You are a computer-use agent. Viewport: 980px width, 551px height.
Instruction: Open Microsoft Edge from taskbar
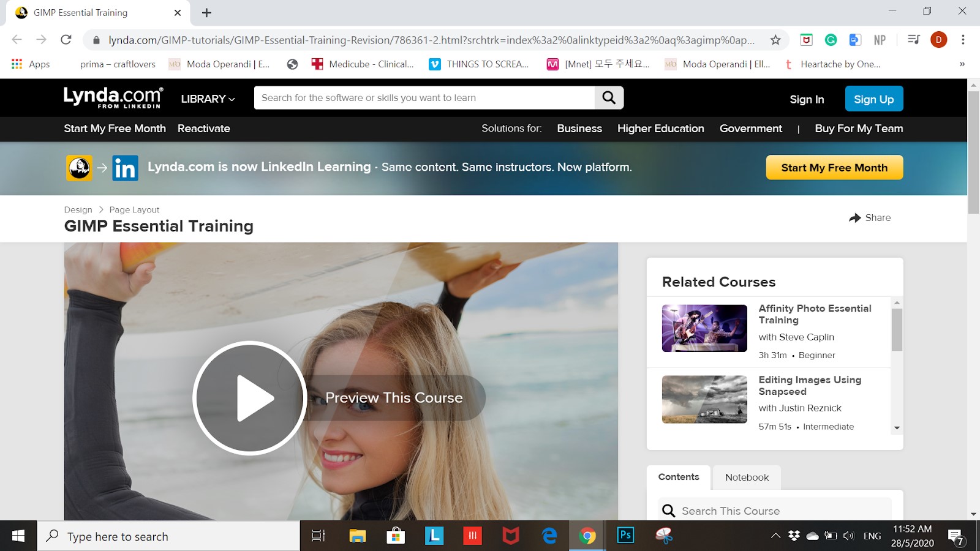(549, 536)
